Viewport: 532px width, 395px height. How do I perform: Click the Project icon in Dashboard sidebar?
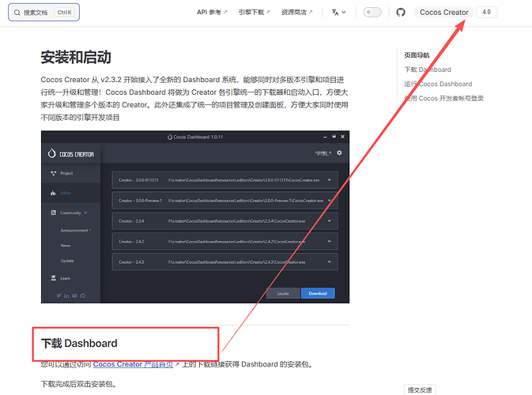(x=54, y=173)
